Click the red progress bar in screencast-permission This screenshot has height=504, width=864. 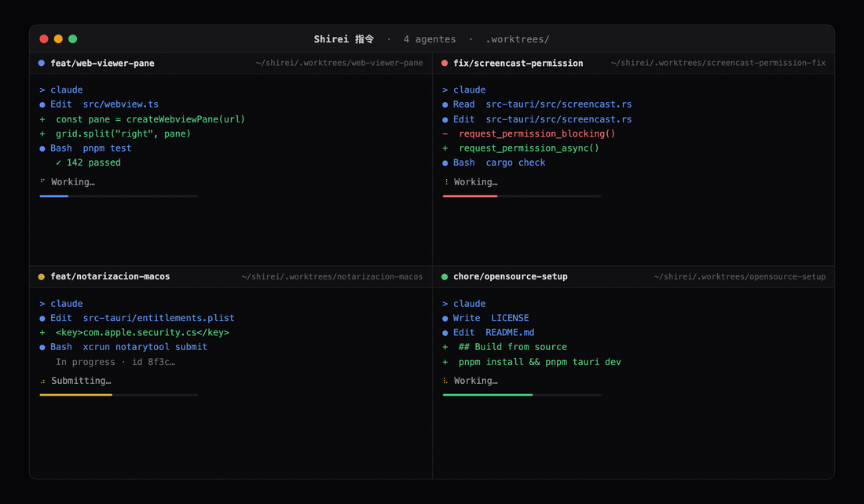pyautogui.click(x=470, y=196)
